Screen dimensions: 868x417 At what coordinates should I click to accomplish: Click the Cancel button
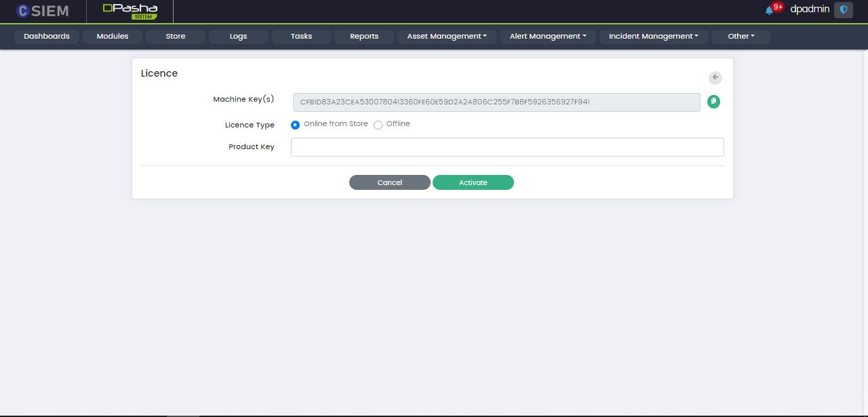coord(389,182)
